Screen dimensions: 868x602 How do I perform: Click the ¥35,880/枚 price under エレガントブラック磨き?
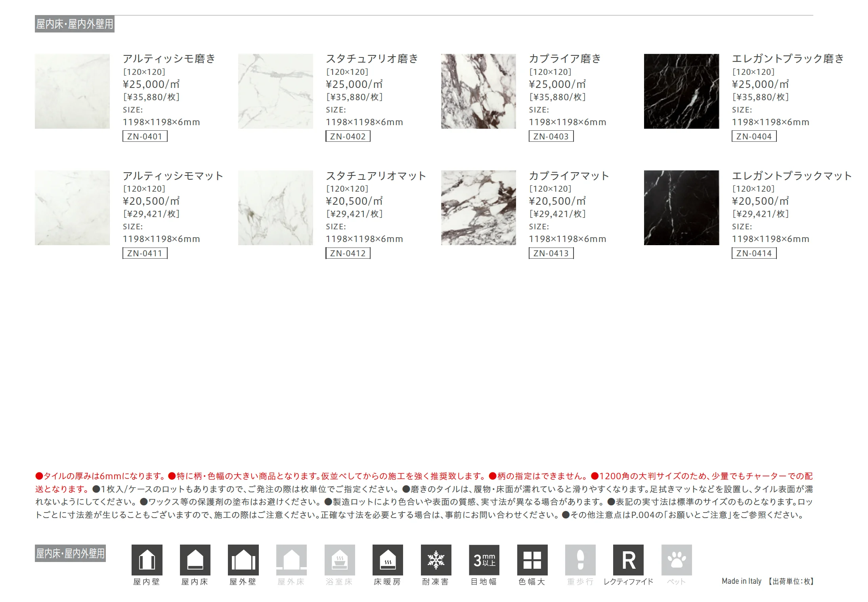[x=760, y=97]
